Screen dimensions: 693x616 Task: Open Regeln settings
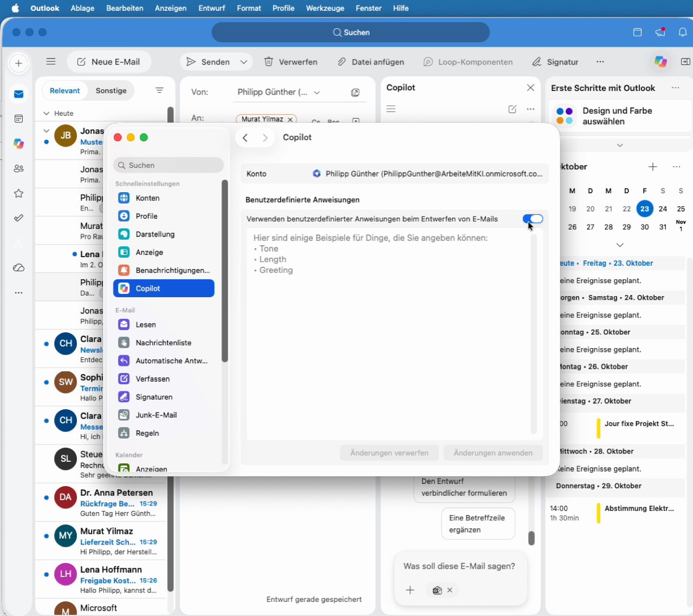(164, 433)
